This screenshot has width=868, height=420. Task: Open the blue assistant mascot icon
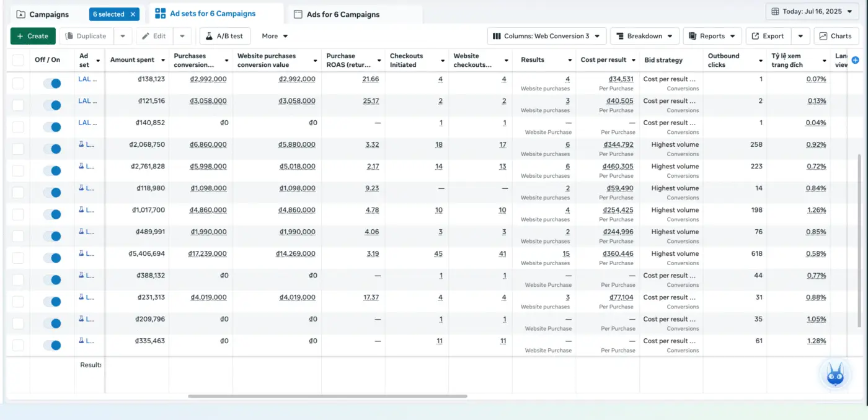click(x=835, y=374)
